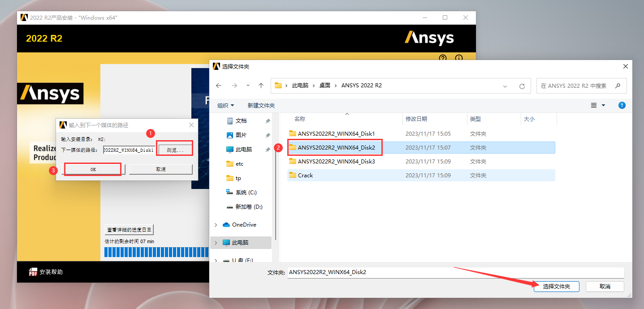The image size is (644, 309).
Task: Select ANSYS2022R2_WINX64_Disk1 folder
Action: coord(421,133)
